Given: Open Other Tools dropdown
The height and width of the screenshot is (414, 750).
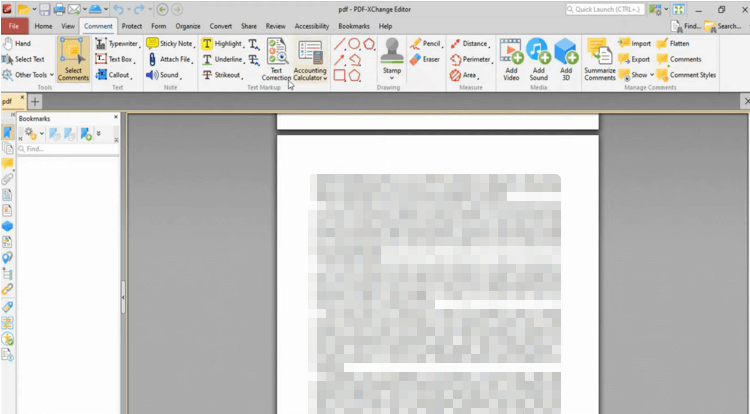Looking at the screenshot, I should pos(28,75).
